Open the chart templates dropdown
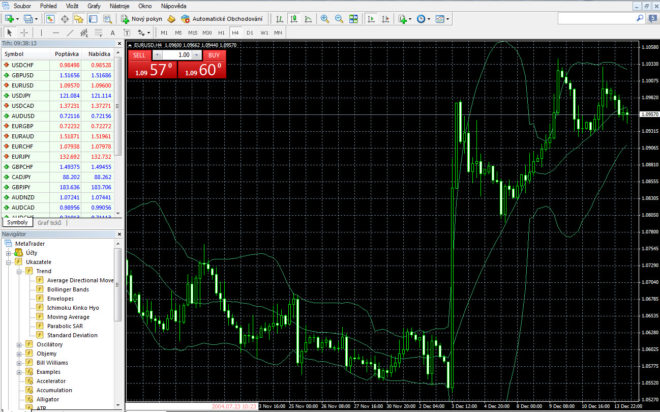660x412 pixels. tap(442, 19)
